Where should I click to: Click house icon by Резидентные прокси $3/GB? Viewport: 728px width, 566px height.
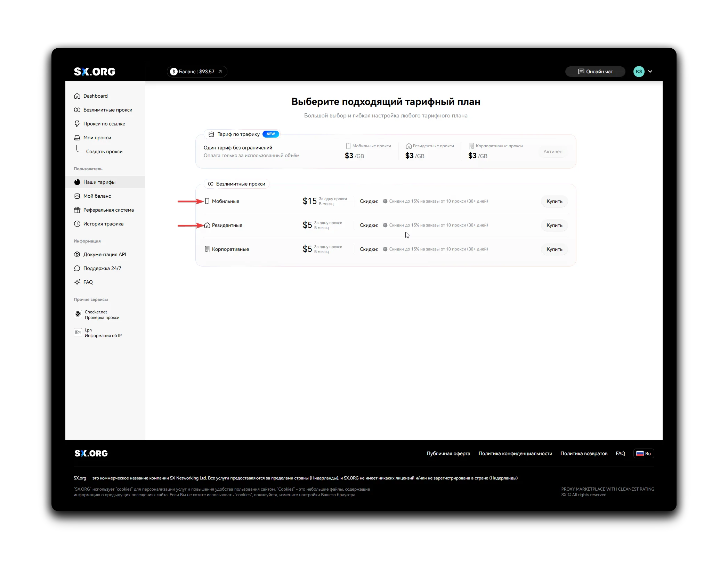(x=409, y=146)
